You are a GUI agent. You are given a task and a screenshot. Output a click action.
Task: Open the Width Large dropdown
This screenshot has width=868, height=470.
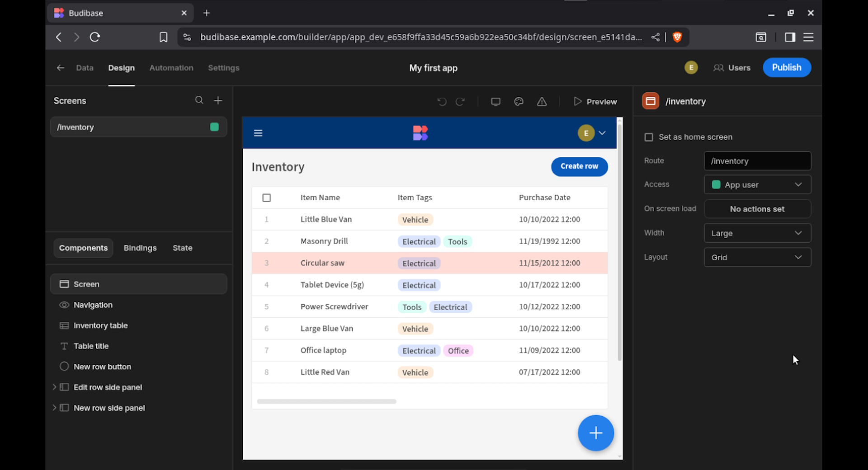click(x=757, y=233)
